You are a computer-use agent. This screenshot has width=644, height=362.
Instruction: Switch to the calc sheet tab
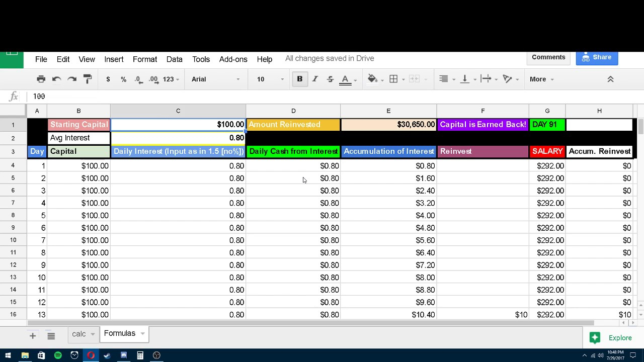tap(78, 334)
